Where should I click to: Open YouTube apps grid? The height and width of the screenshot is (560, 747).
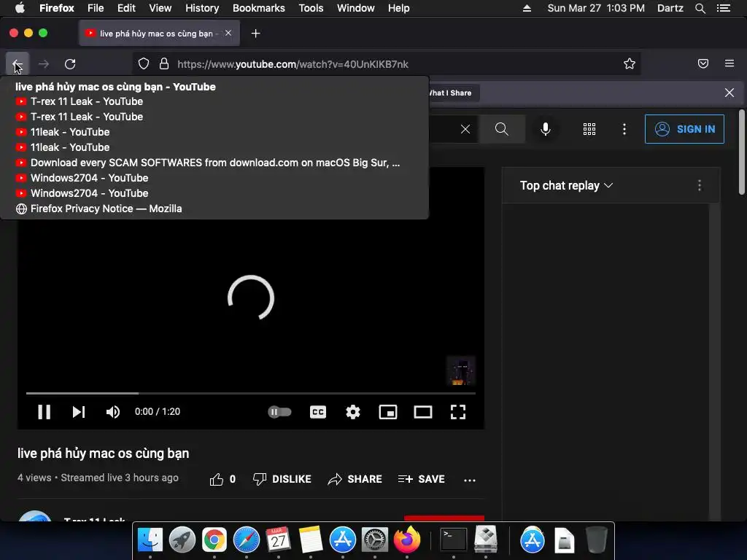(x=589, y=129)
